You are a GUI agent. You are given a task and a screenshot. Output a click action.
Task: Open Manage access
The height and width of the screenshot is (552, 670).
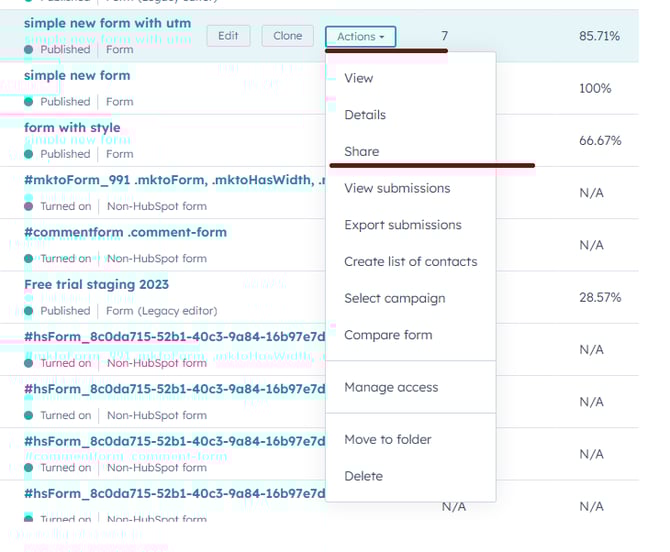coord(391,387)
